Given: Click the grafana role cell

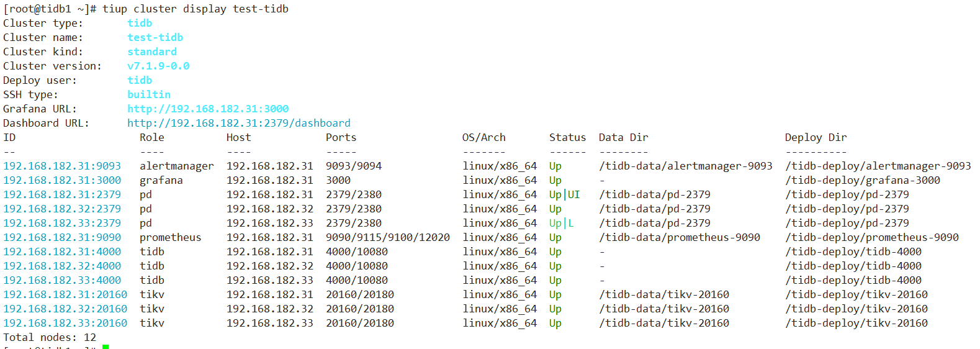Looking at the screenshot, I should 161,181.
